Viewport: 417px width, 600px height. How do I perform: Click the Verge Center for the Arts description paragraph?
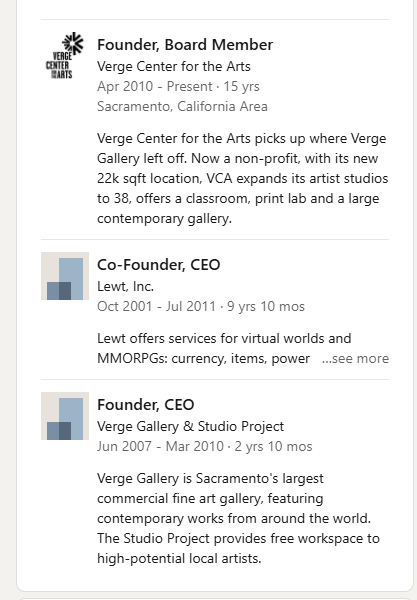click(x=243, y=178)
